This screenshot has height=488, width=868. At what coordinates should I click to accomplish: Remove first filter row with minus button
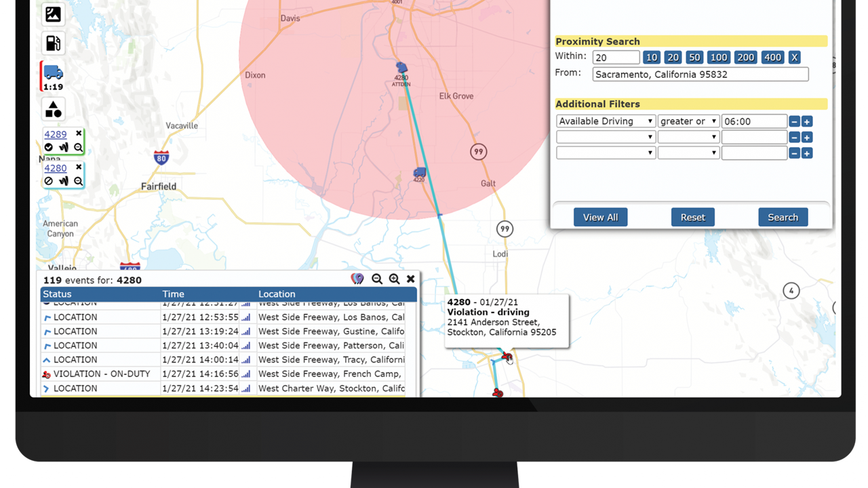click(x=794, y=121)
